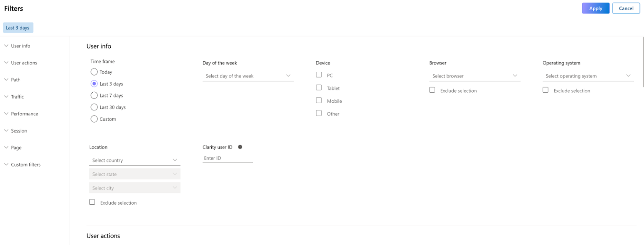The width and height of the screenshot is (644, 245).
Task: Select the Last 30 days time frame
Action: coord(94,107)
